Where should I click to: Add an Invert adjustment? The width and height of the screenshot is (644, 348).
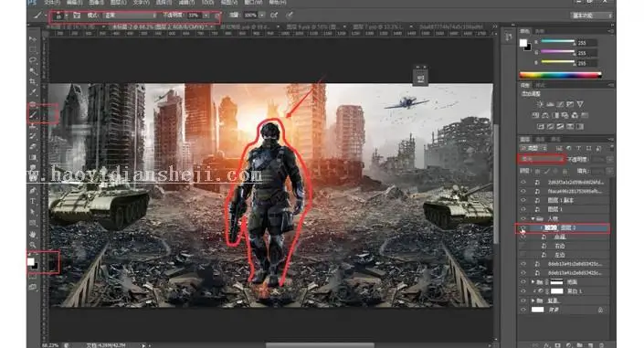pos(540,127)
